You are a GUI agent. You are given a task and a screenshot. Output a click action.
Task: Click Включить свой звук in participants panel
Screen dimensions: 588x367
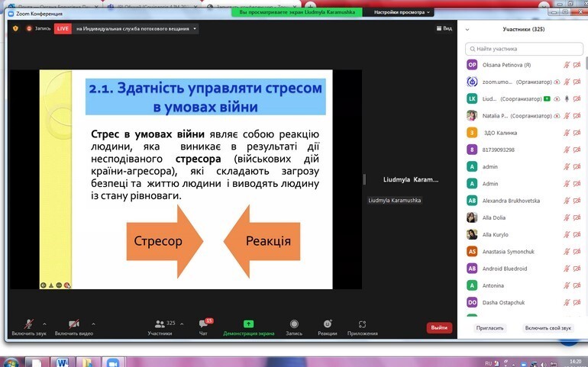548,327
